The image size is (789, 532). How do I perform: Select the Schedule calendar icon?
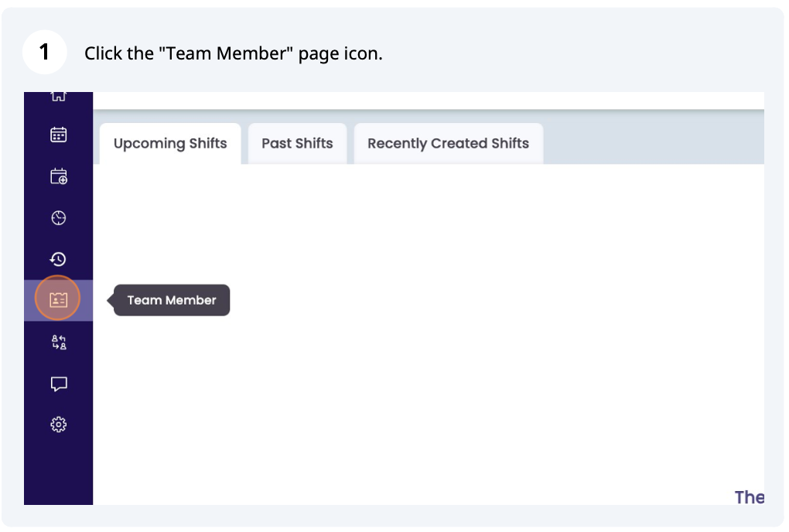(x=59, y=135)
